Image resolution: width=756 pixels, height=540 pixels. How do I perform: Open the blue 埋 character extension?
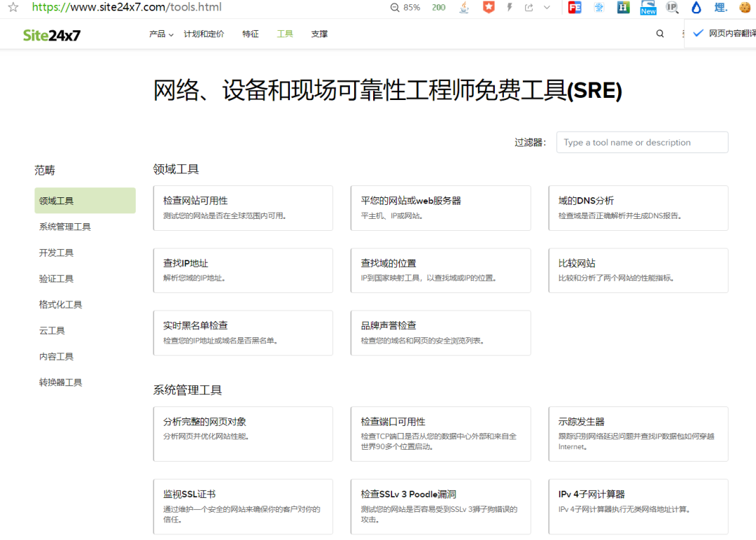[721, 7]
